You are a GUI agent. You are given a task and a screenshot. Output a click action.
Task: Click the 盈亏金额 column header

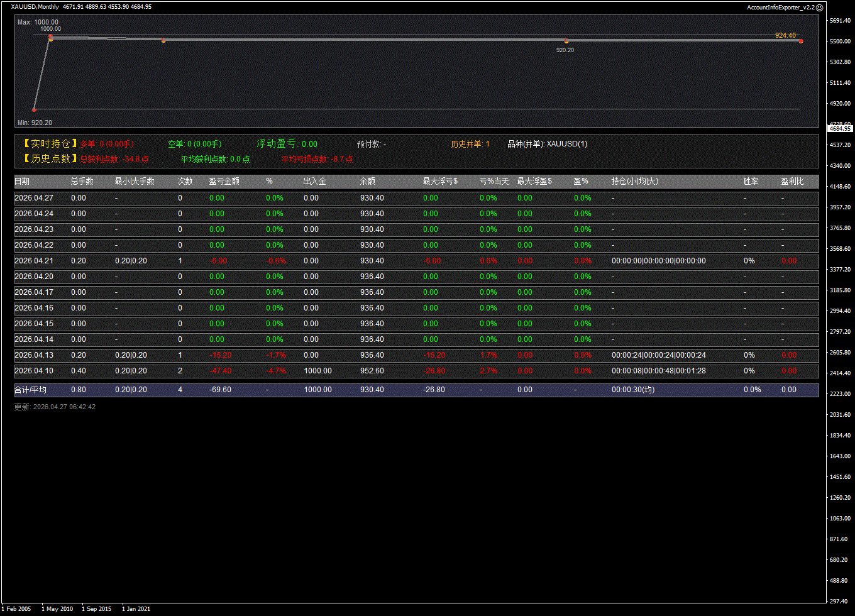pos(224,182)
